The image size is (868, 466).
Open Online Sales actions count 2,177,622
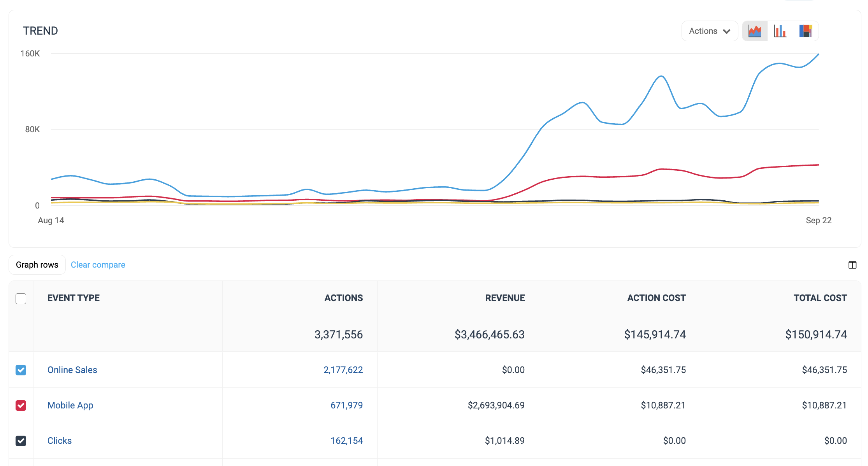pos(343,370)
